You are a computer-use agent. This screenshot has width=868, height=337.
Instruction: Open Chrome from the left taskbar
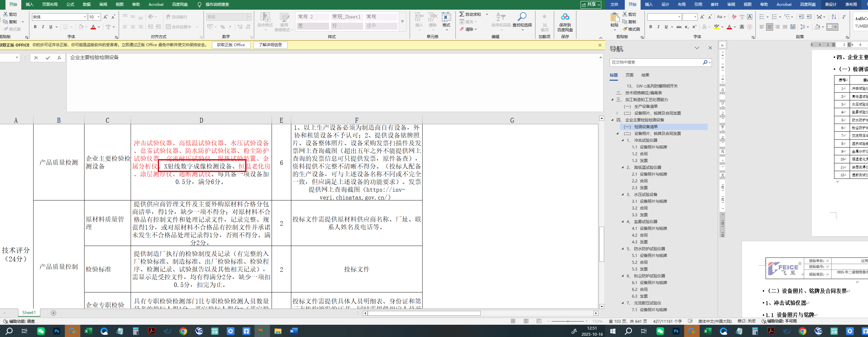(183, 331)
